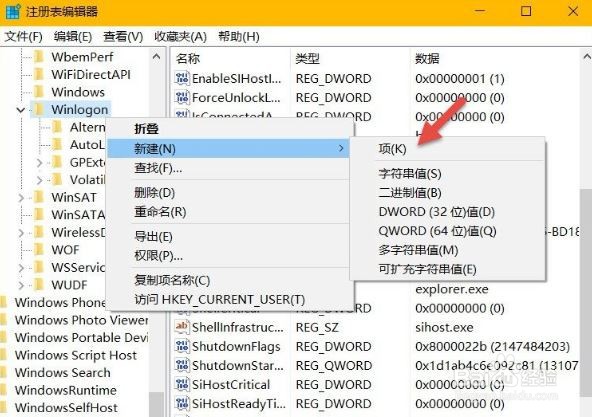Open the 文件(F) menu
This screenshot has width=592, height=417.
[x=23, y=37]
